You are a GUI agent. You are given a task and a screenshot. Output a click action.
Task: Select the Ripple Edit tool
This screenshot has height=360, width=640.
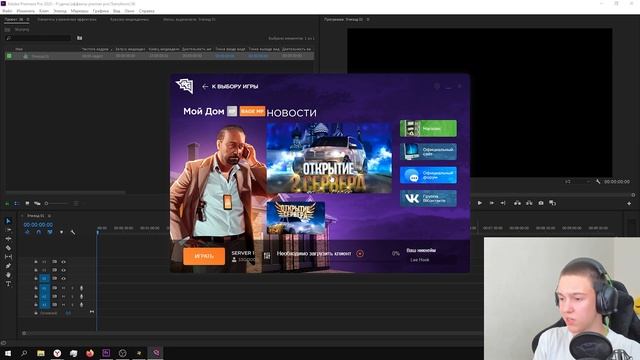point(8,239)
